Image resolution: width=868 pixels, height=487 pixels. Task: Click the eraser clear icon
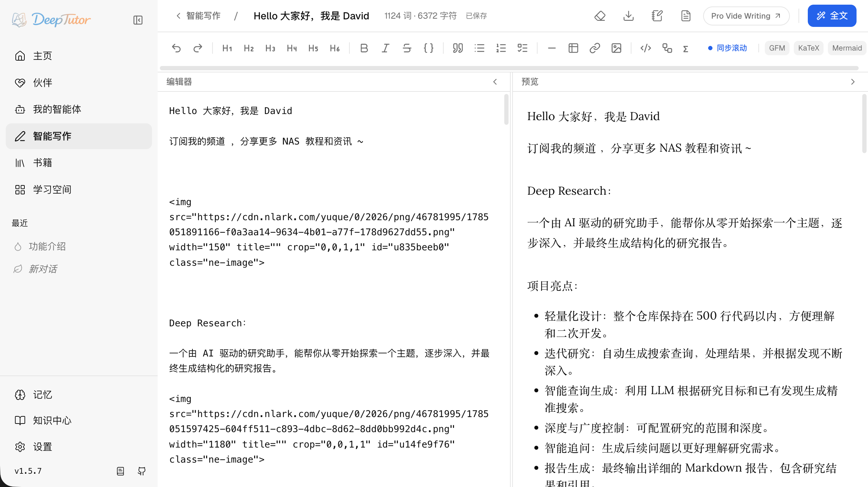point(600,16)
